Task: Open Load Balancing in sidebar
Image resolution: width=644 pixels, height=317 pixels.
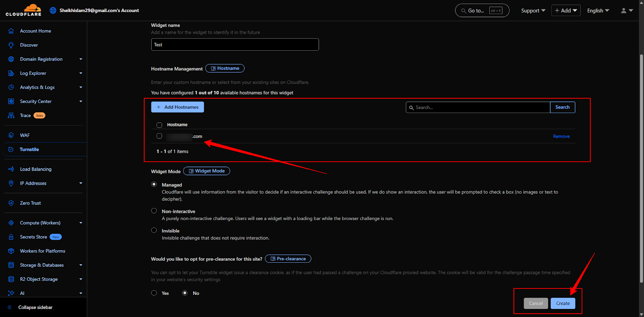Action: click(x=36, y=169)
